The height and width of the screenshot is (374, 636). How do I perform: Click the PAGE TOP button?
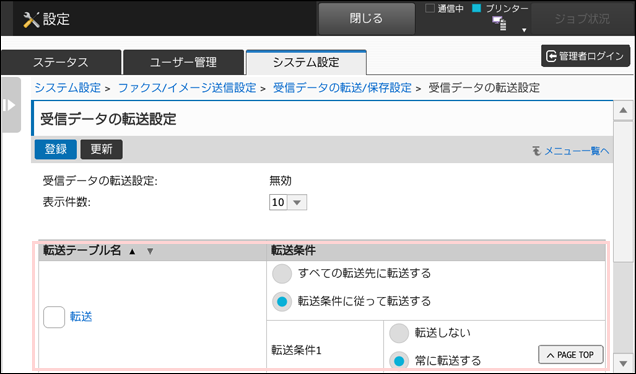[x=571, y=355]
